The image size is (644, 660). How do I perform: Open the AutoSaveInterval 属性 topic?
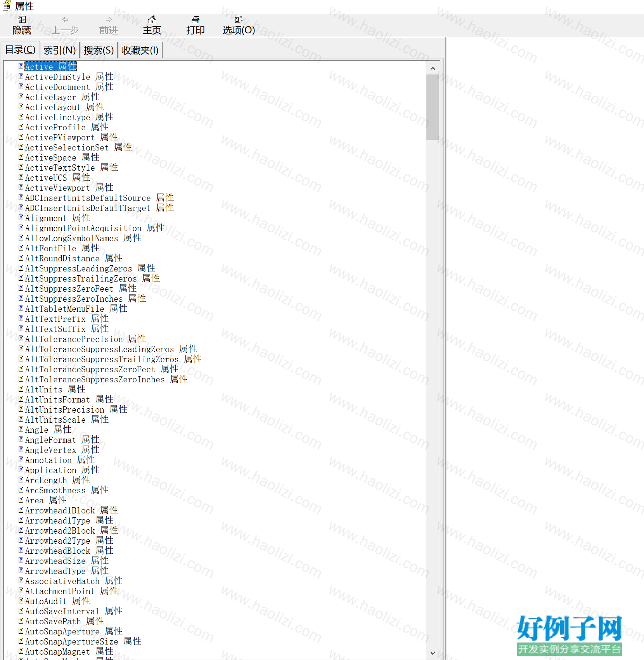coord(74,611)
